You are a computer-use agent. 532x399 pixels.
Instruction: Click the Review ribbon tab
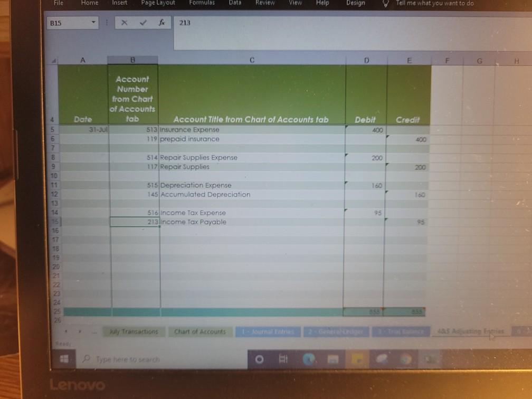[x=265, y=3]
